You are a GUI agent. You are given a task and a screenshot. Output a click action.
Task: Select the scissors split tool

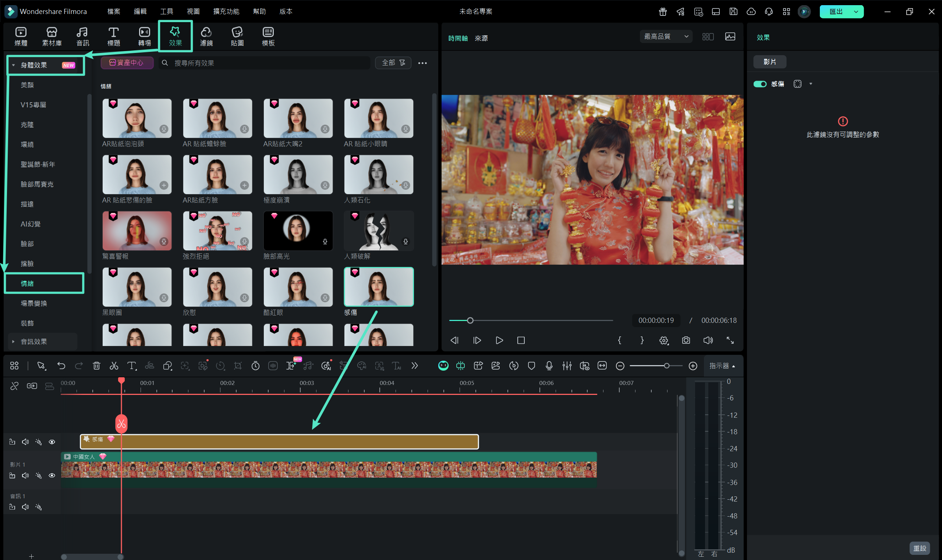tap(114, 365)
